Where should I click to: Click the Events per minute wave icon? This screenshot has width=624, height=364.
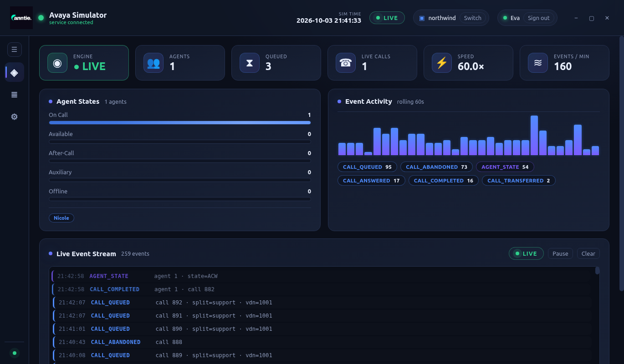[x=538, y=63]
